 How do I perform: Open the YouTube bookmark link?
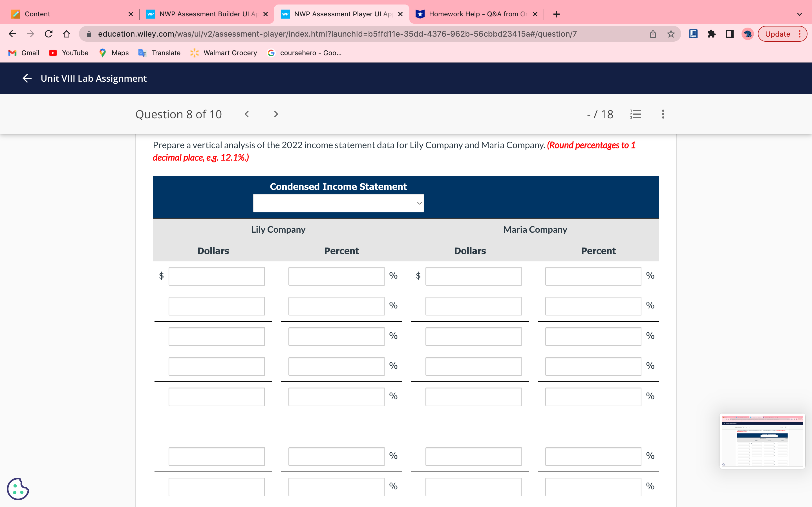click(69, 53)
